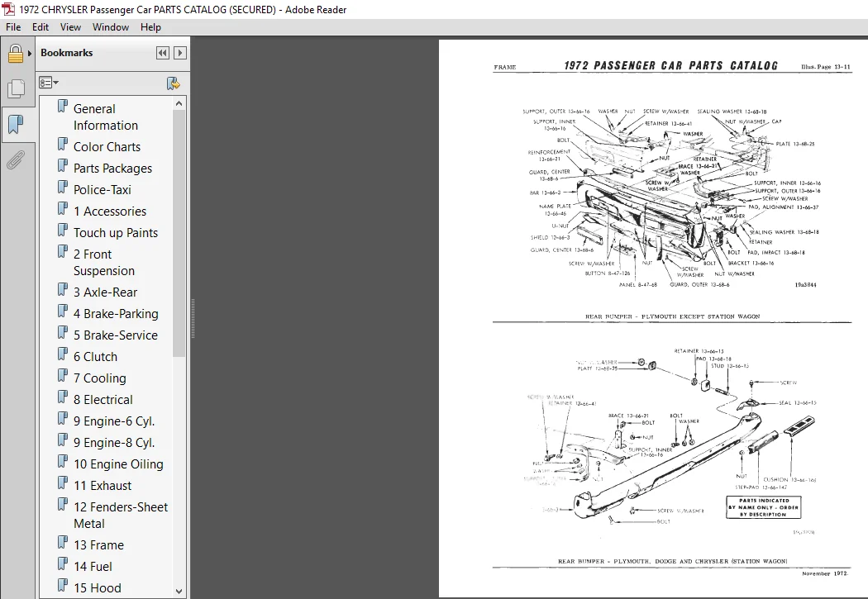Open the 2 Front Suspension bookmark
This screenshot has width=868, height=599.
click(x=104, y=263)
